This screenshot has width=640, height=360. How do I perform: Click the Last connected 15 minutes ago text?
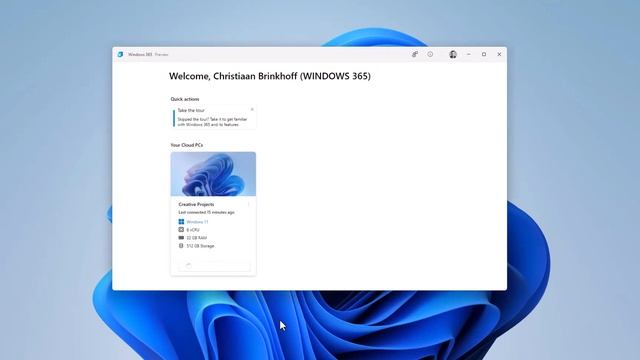tap(207, 212)
